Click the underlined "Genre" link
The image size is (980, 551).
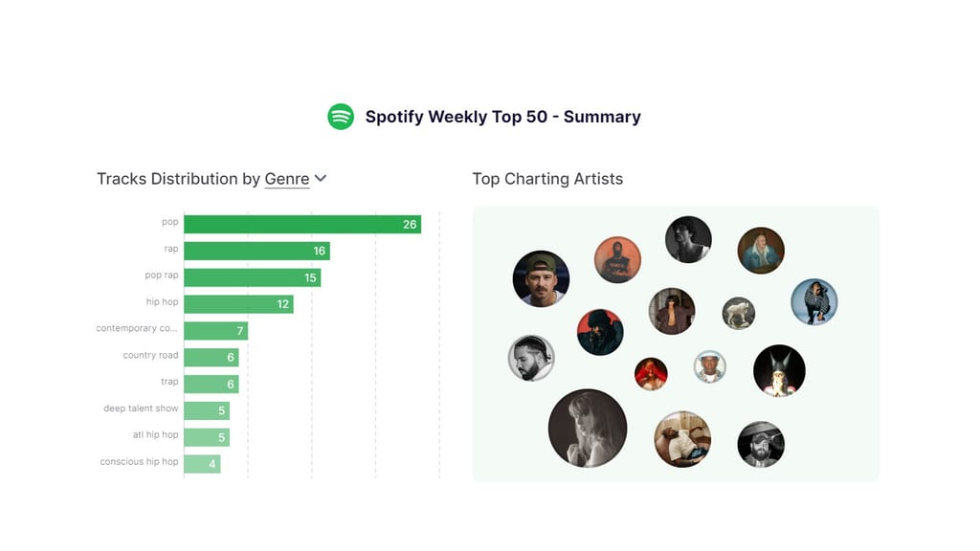(x=286, y=179)
